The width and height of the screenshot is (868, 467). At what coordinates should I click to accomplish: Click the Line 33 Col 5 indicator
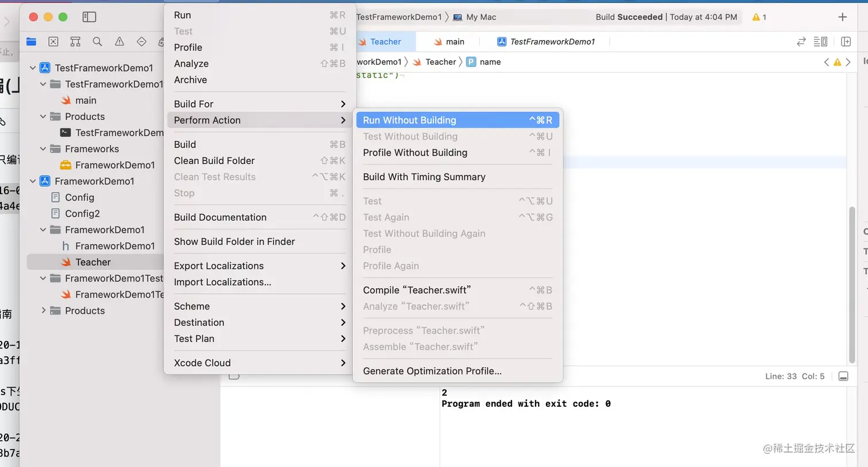click(795, 376)
